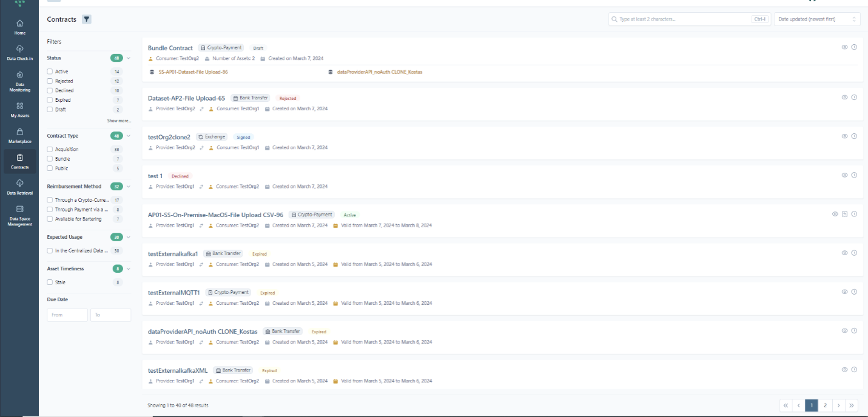Tick the Stale asset timeliness checkbox
Image resolution: width=868 pixels, height=417 pixels.
[x=50, y=282]
